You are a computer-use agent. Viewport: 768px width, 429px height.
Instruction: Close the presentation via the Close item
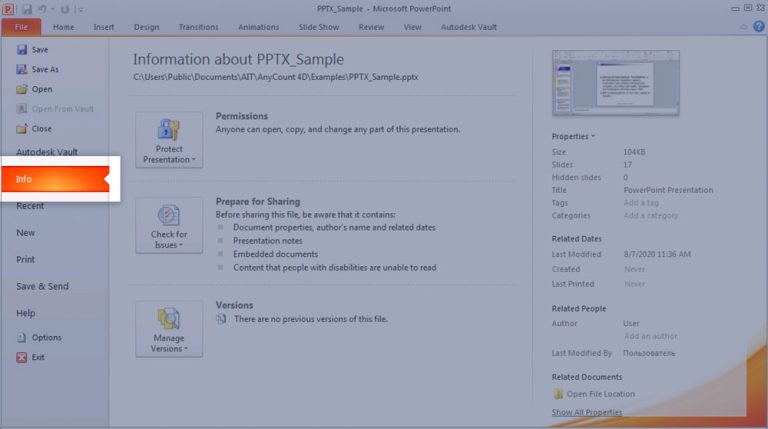[x=34, y=129]
